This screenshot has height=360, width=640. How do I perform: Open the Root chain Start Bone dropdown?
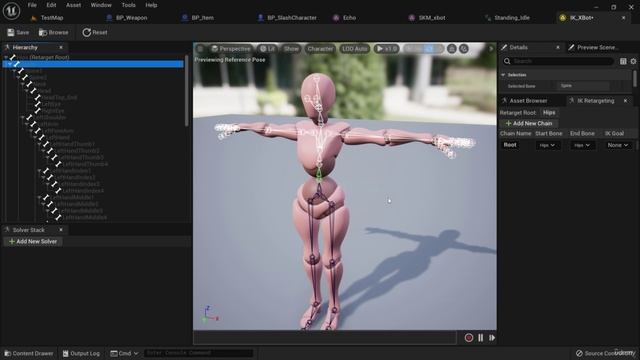pos(547,145)
